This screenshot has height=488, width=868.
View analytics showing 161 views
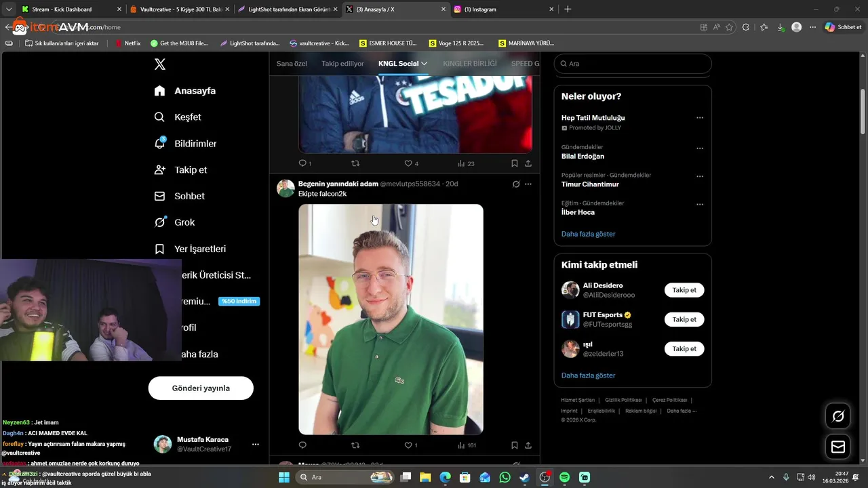click(467, 445)
